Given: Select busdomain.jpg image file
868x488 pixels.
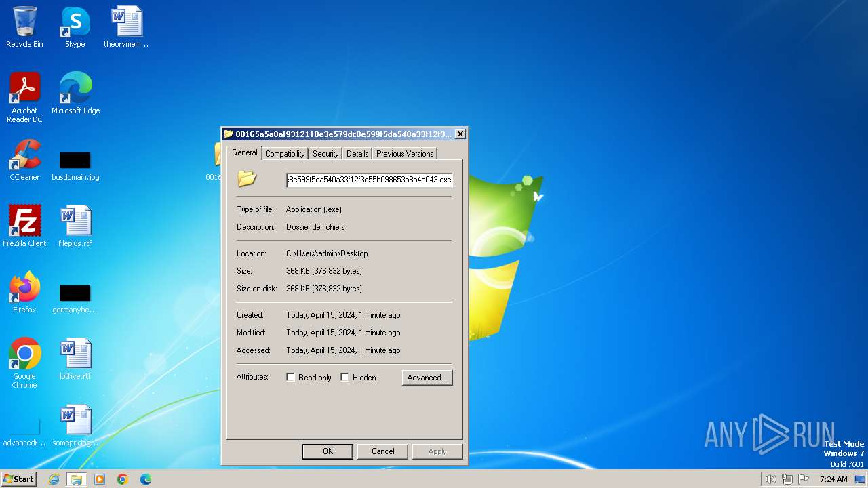Looking at the screenshot, I should [75, 166].
